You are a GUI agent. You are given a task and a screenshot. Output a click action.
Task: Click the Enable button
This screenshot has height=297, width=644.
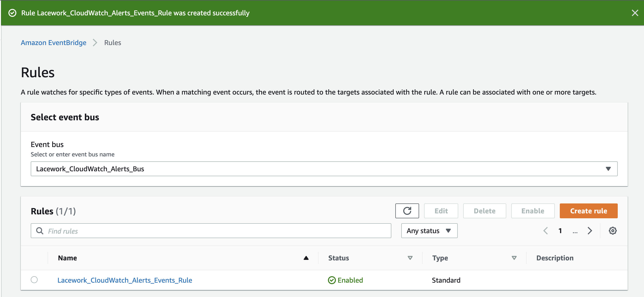pos(533,211)
